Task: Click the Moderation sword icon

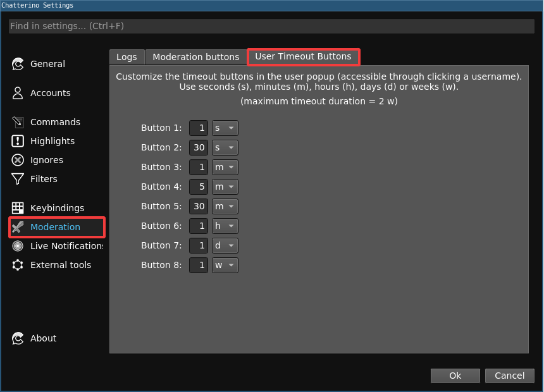Action: 18,227
